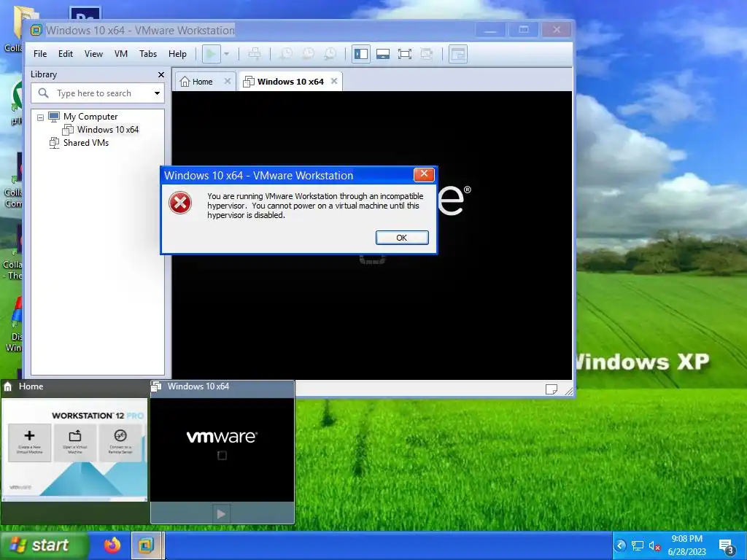Click the power-on play button in preview
The height and width of the screenshot is (560, 747).
pos(221,514)
